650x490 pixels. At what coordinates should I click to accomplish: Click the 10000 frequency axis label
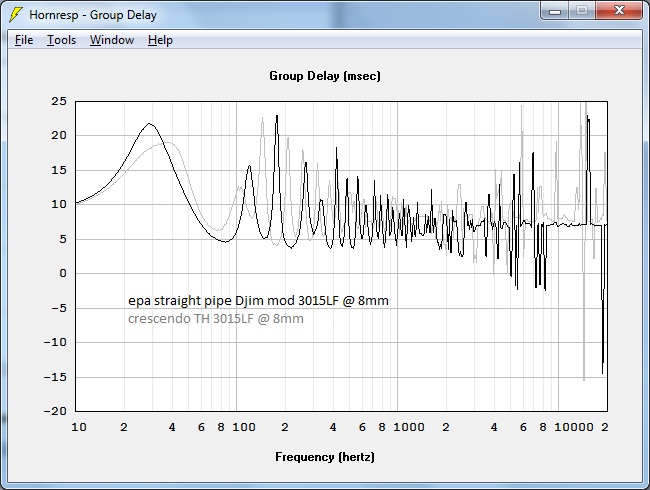[x=574, y=427]
